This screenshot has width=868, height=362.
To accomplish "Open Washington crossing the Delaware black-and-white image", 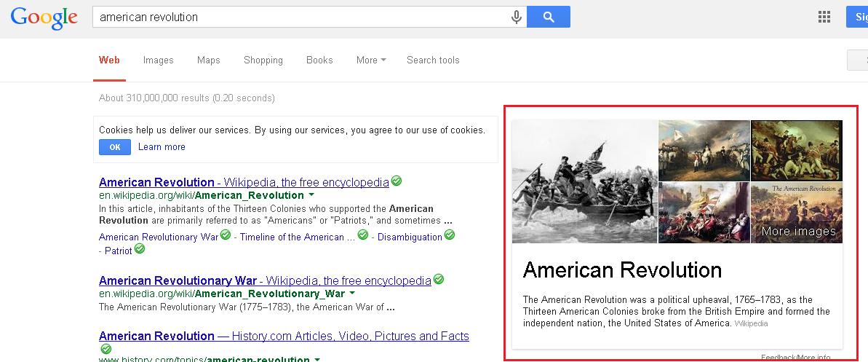I will point(584,182).
